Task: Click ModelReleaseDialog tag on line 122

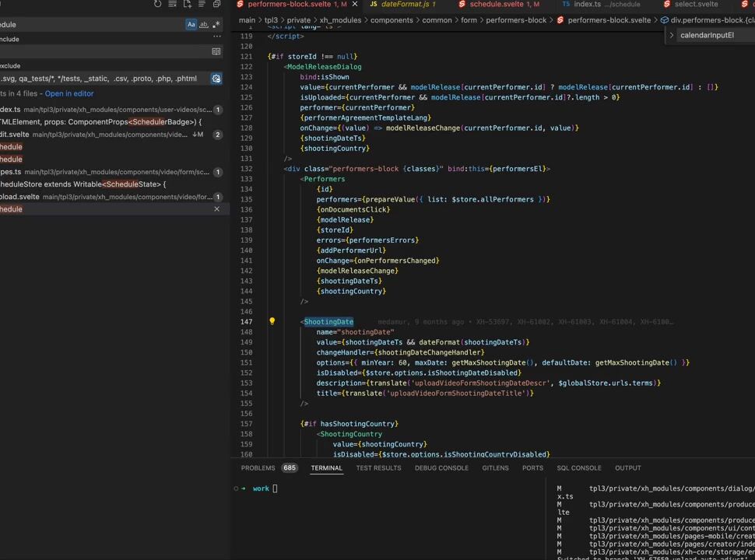Action: [324, 67]
